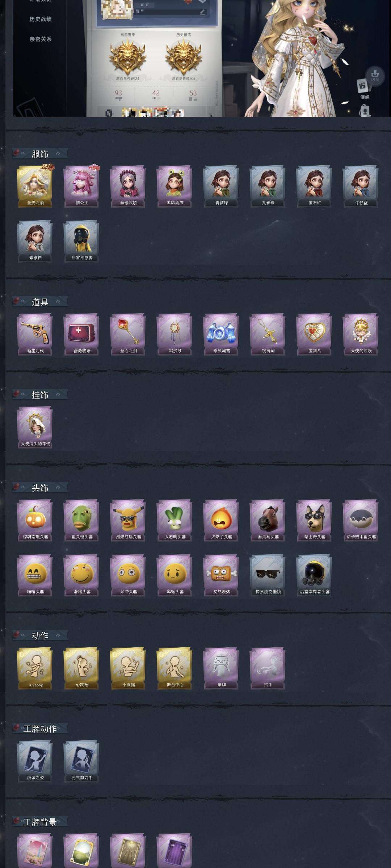Screen dimensions: 391x868
Task: Collapse the 服饰 section header
Action: click(40, 154)
